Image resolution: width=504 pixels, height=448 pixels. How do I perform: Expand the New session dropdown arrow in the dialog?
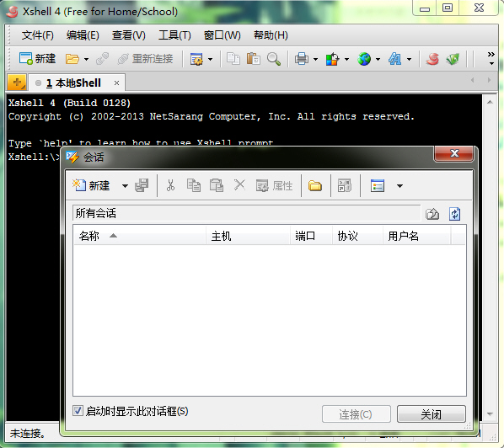pos(125,186)
